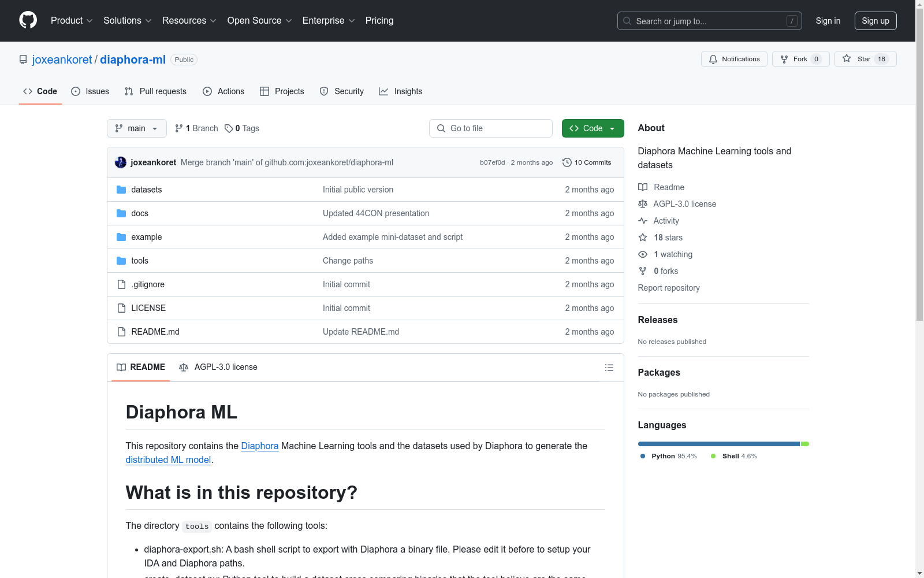
Task: Click Report repository link
Action: pos(669,288)
